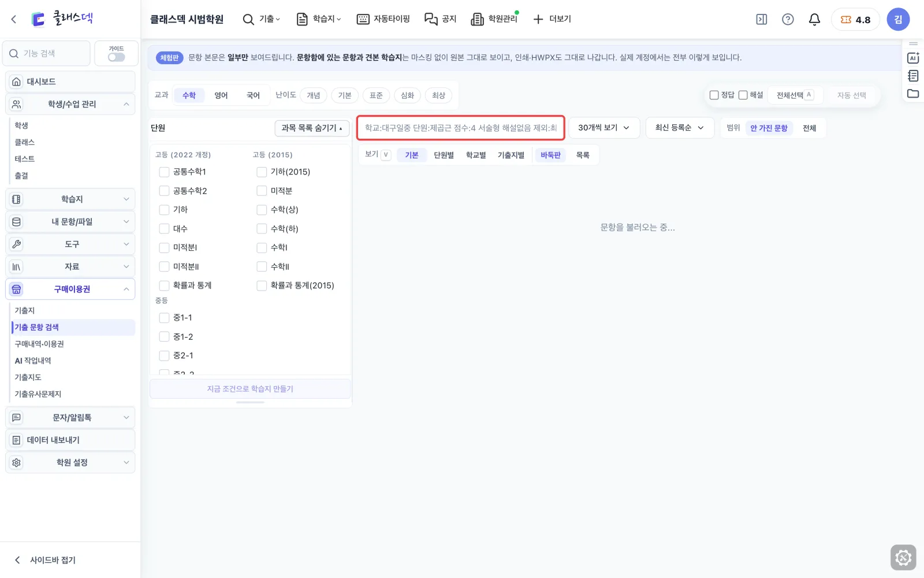The width and height of the screenshot is (924, 578).
Task: Select the 심화 difficulty chip
Action: (x=407, y=95)
